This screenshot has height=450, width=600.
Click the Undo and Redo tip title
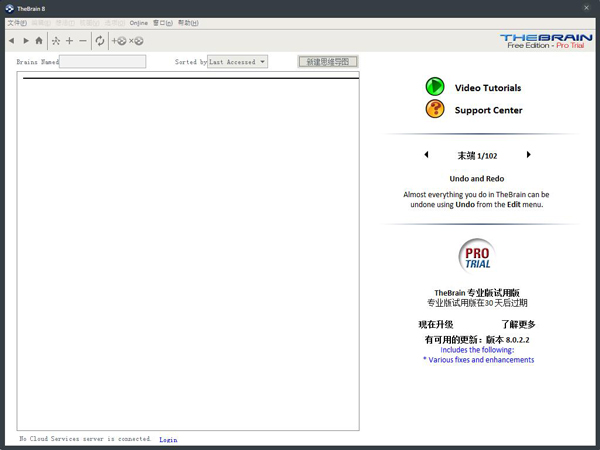(477, 179)
